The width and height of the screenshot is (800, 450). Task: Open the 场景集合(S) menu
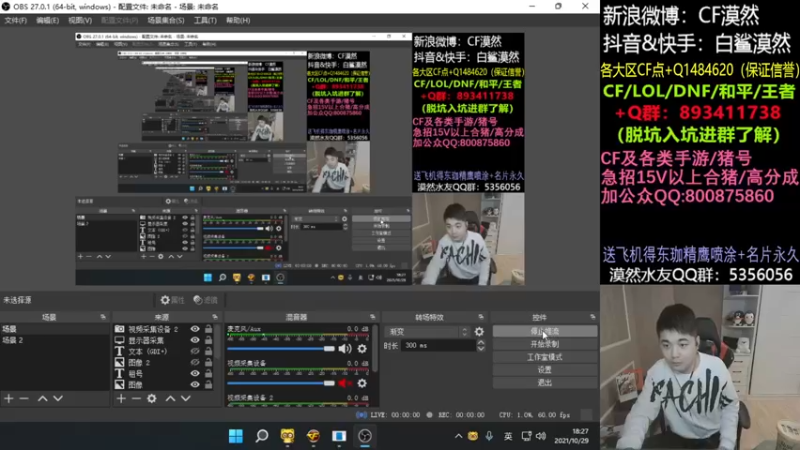[166, 20]
